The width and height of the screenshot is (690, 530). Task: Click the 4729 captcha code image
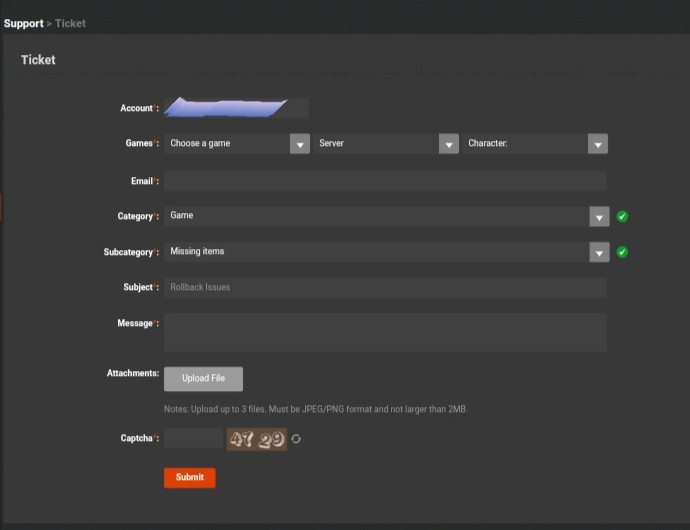point(257,439)
